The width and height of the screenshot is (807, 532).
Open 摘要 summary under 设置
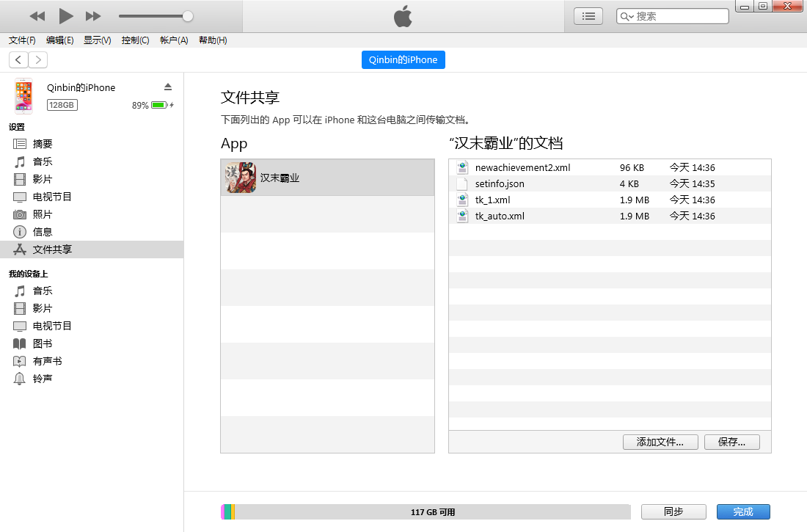(92, 144)
